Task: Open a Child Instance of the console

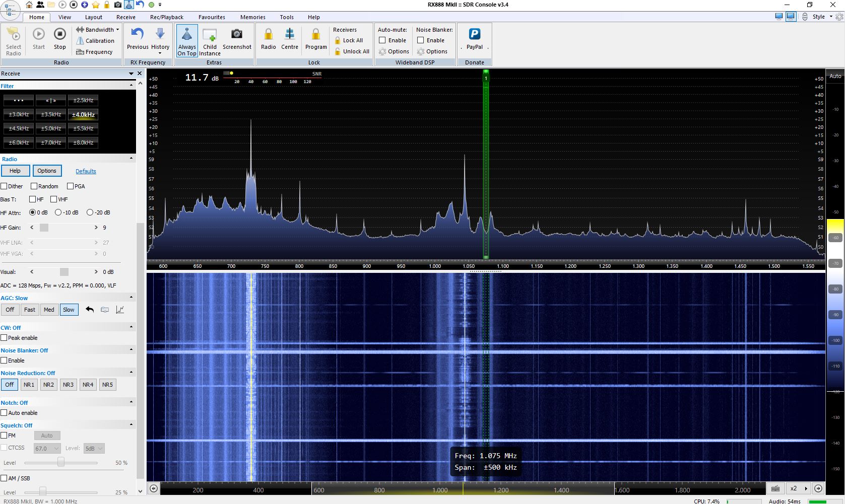Action: (x=210, y=39)
